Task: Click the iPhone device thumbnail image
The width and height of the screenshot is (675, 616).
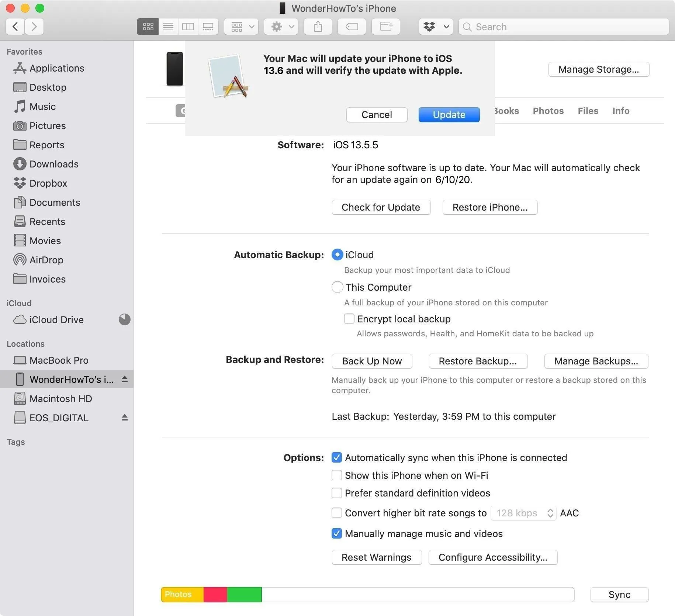Action: (x=175, y=69)
